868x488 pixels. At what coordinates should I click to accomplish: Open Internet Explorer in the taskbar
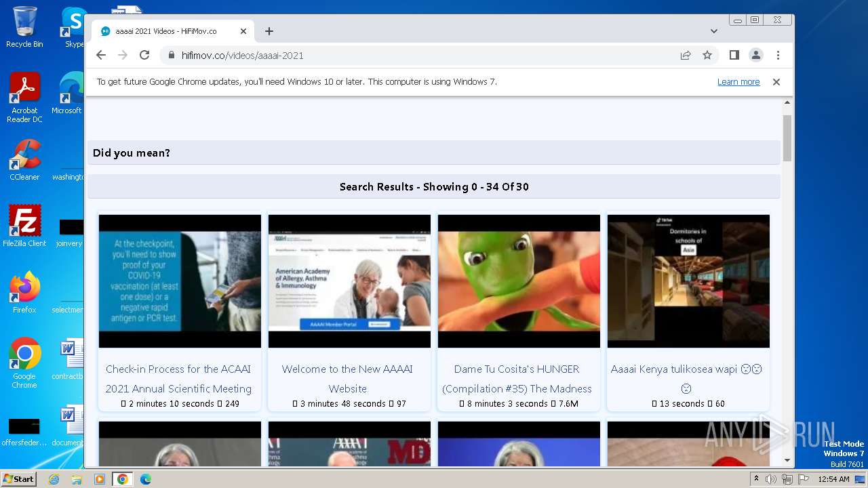click(54, 479)
